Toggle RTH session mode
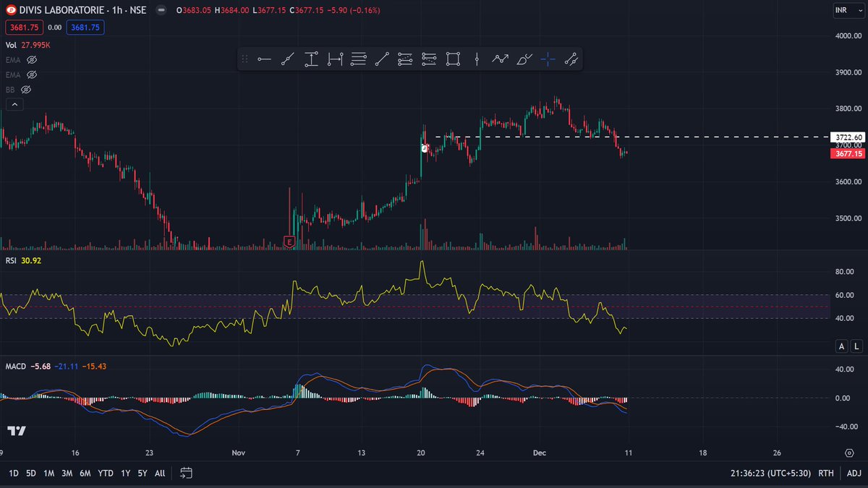 click(x=825, y=474)
